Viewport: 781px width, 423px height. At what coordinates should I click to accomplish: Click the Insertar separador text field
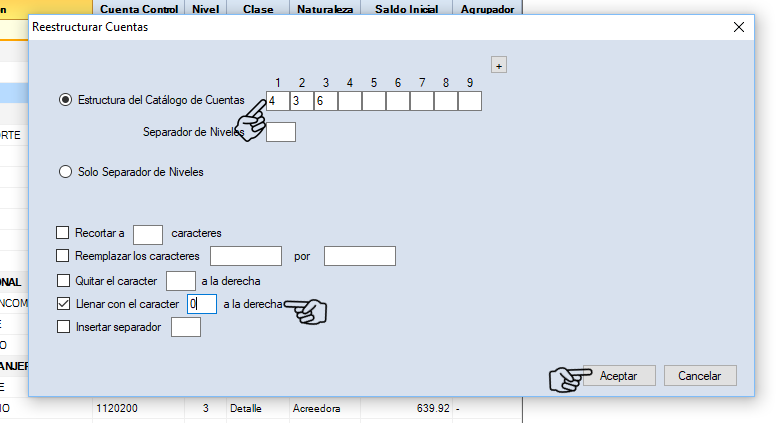click(186, 327)
